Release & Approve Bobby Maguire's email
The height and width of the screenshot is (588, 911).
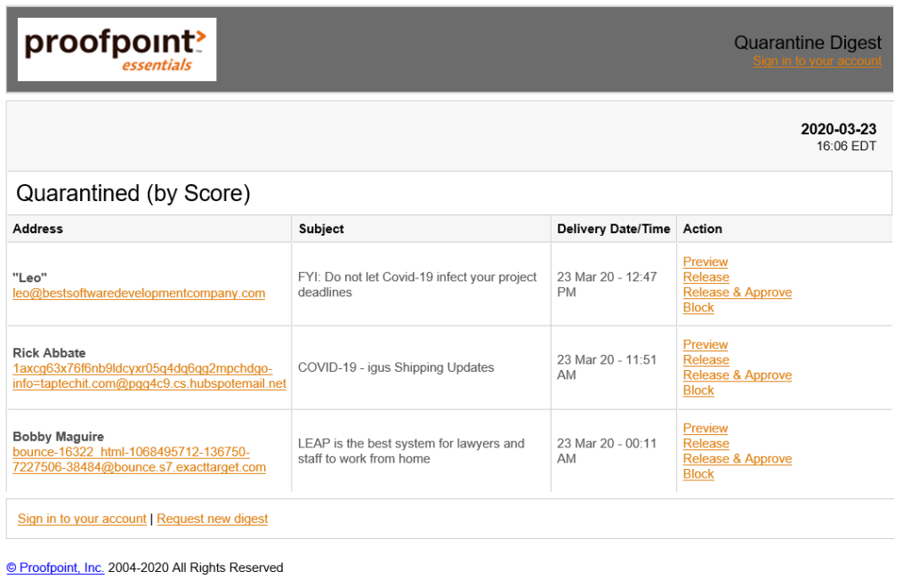[737, 459]
